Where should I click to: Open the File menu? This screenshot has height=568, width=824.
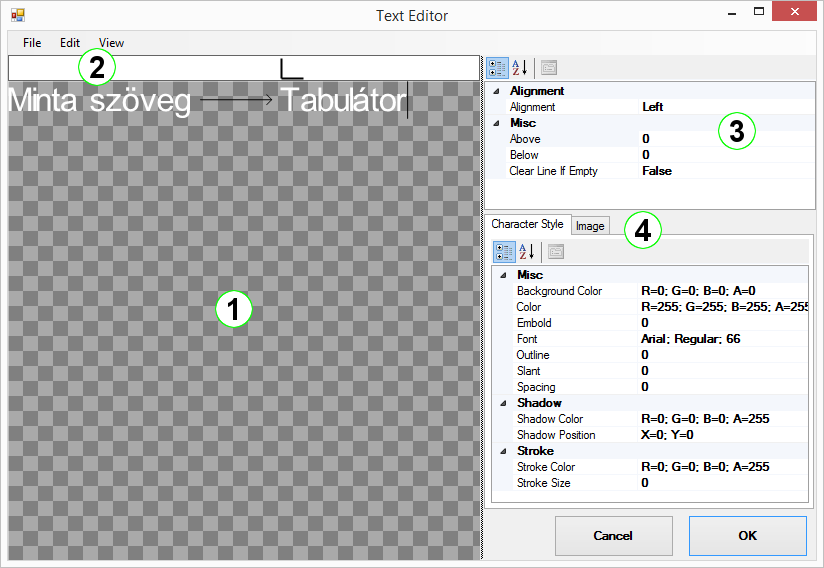pos(32,43)
